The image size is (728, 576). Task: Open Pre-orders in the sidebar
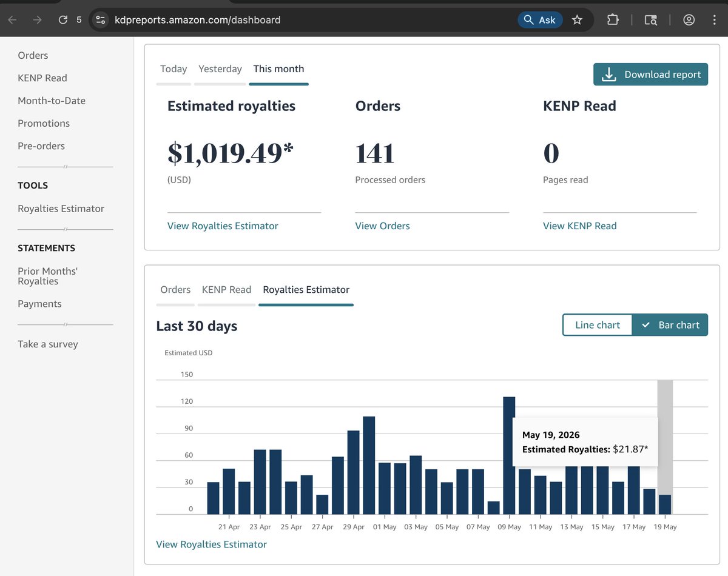click(41, 146)
